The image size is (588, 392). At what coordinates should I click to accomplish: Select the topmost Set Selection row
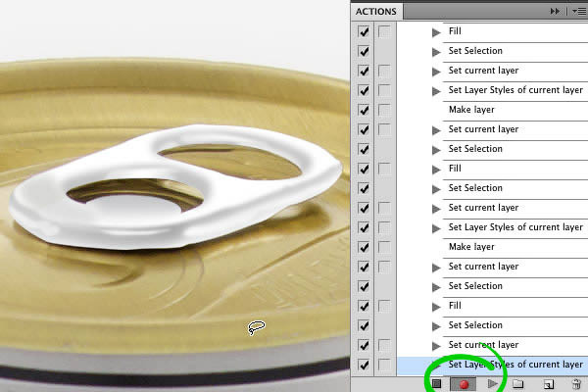click(x=492, y=51)
